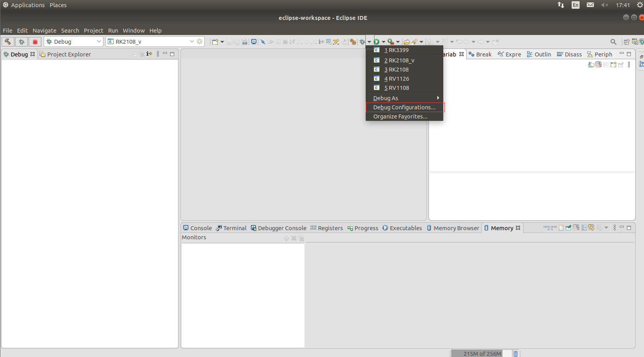644x357 pixels.
Task: Select 3 RK2108 debug configuration
Action: pos(404,70)
